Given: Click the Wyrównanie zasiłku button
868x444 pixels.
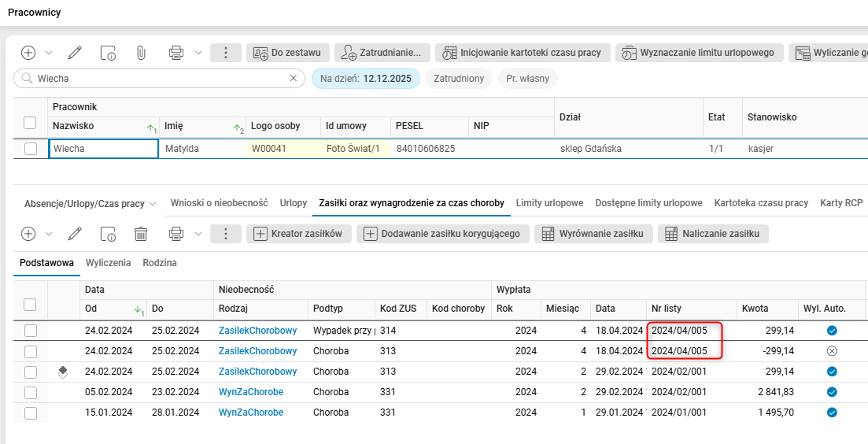Looking at the screenshot, I should (593, 234).
